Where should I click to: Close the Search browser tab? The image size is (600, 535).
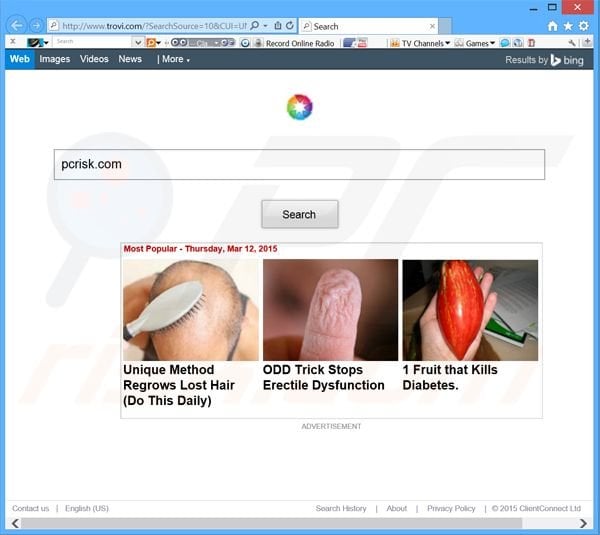tap(432, 26)
